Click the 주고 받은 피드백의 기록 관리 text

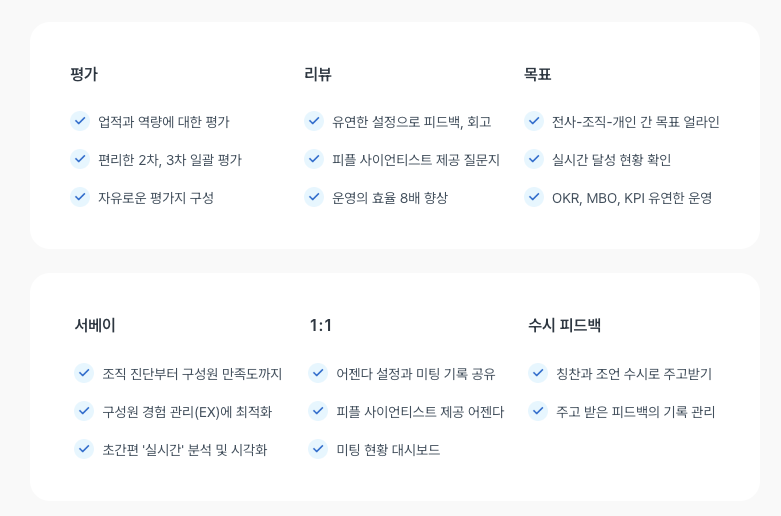636,412
